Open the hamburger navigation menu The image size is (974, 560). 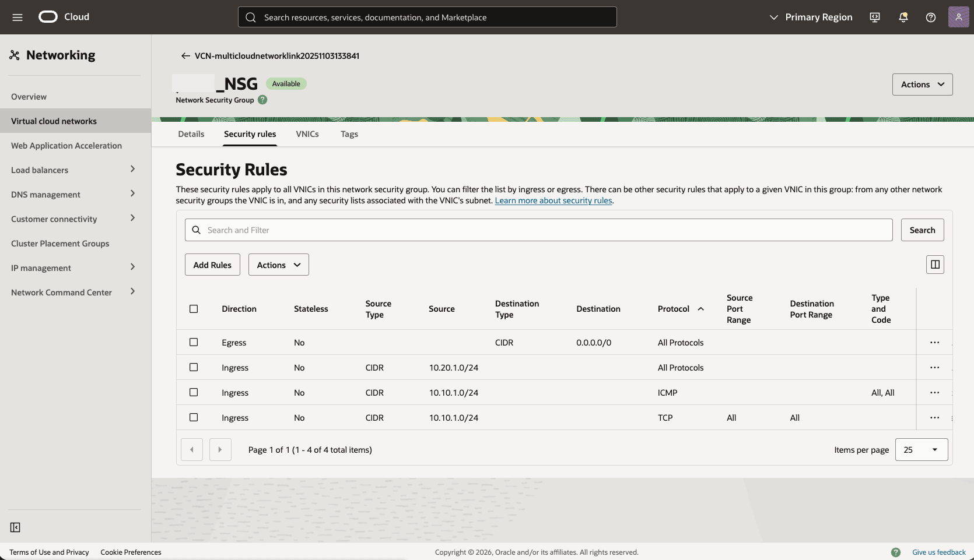pos(17,17)
